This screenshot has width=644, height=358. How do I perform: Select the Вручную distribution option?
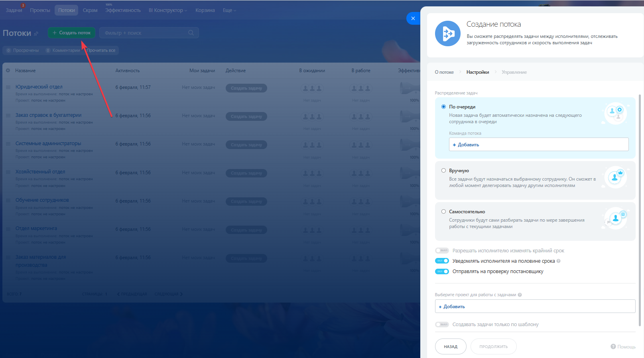[x=443, y=171]
